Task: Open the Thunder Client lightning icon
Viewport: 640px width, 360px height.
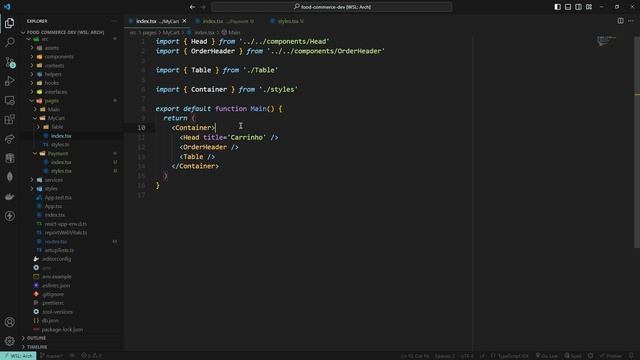Action: point(10,216)
